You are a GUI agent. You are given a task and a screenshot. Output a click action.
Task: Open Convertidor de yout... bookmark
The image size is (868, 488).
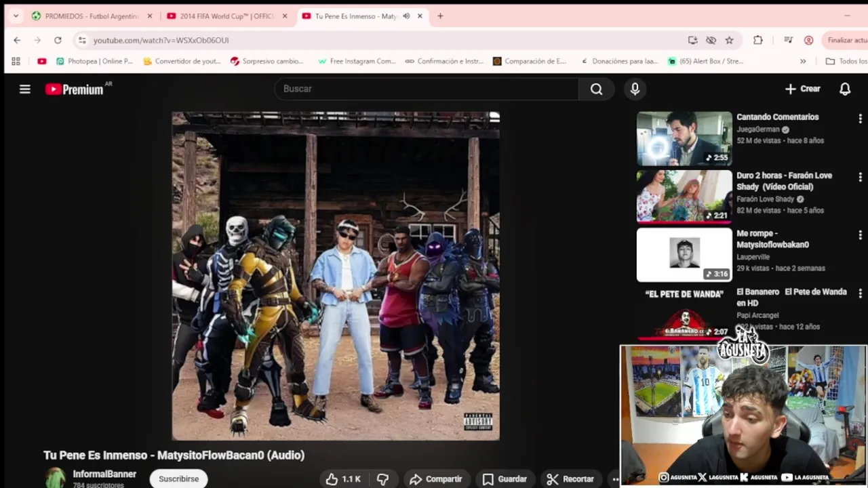[x=182, y=61]
